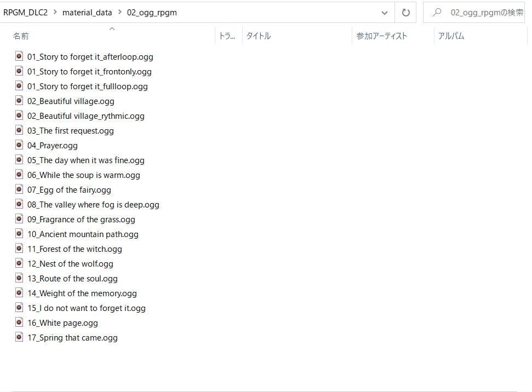Click the refresh button in address bar
The height and width of the screenshot is (392, 532).
click(x=405, y=13)
